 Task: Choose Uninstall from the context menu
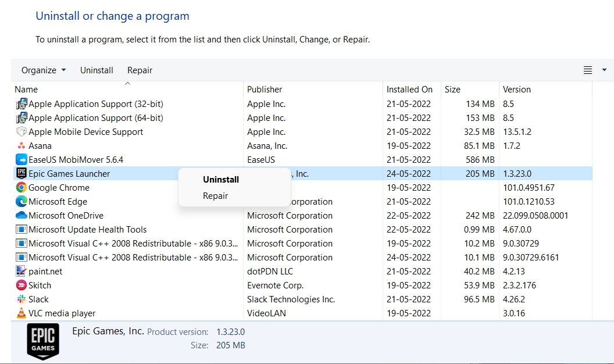pyautogui.click(x=221, y=180)
